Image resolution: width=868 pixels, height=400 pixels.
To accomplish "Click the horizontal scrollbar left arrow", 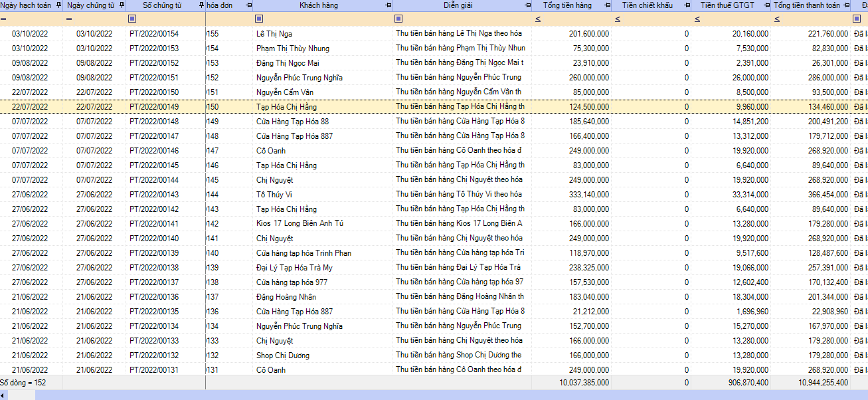I will tap(3, 395).
